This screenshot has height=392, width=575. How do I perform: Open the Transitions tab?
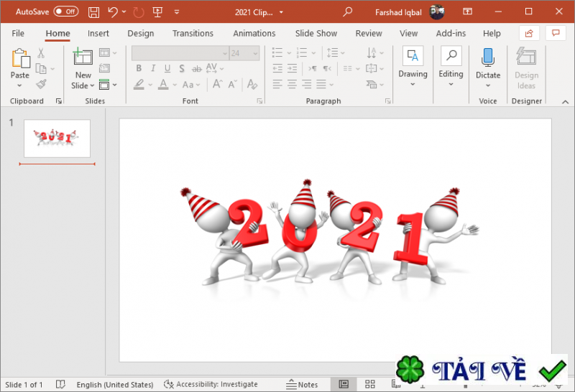(x=193, y=33)
